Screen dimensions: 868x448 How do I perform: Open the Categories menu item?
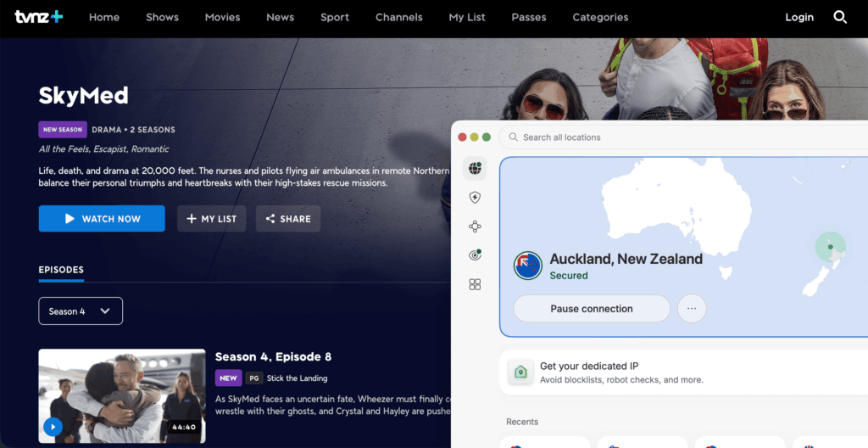pos(601,17)
